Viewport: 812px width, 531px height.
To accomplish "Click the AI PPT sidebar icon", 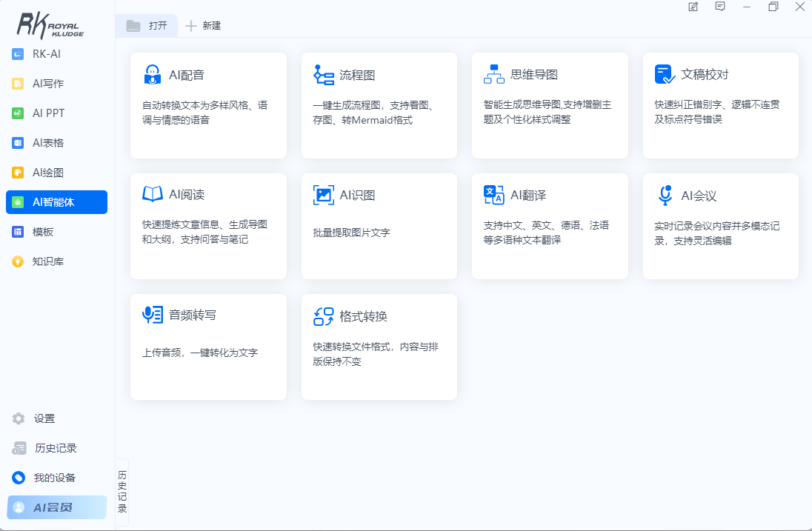I will [18, 113].
